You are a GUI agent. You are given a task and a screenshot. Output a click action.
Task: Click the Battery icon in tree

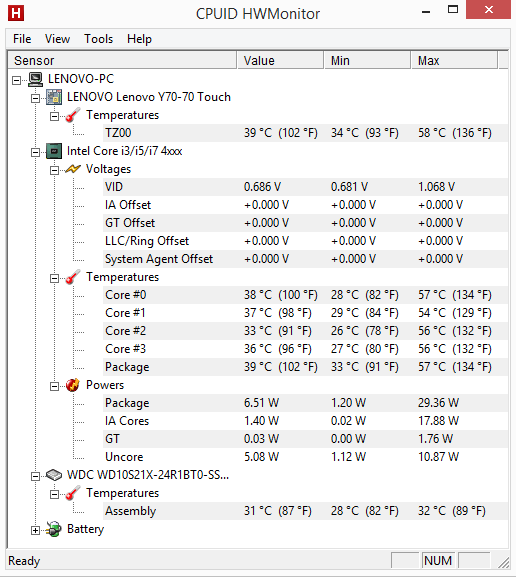[54, 529]
